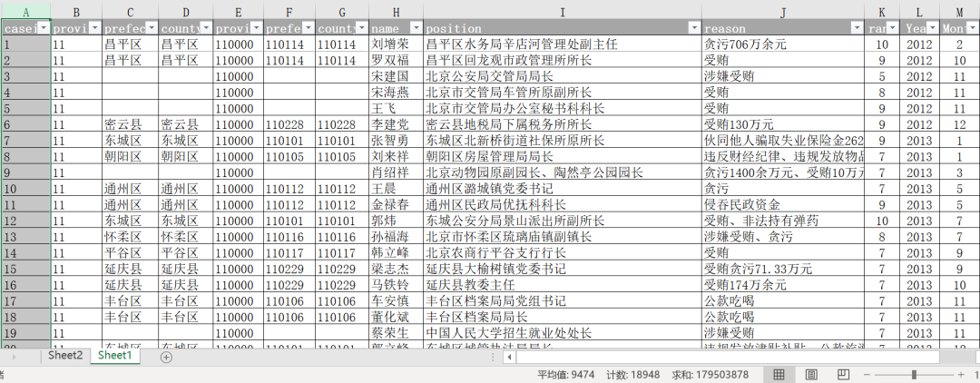Viewport: 980px width, 383px height.
Task: Click the average value 平均值: 9474 in status bar
Action: pyautogui.click(x=566, y=375)
